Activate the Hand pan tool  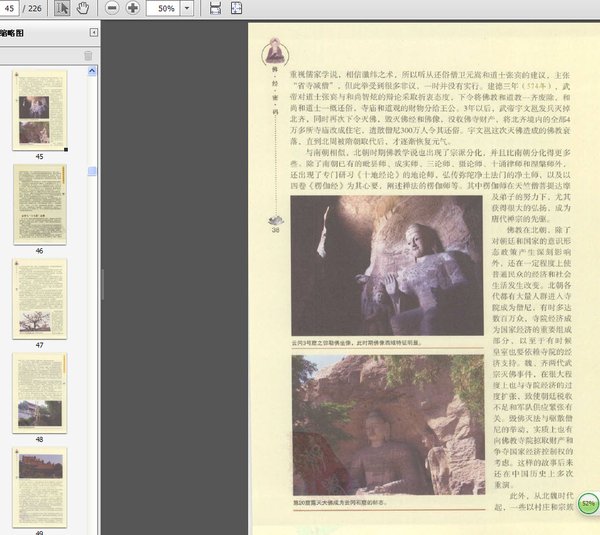(82, 8)
